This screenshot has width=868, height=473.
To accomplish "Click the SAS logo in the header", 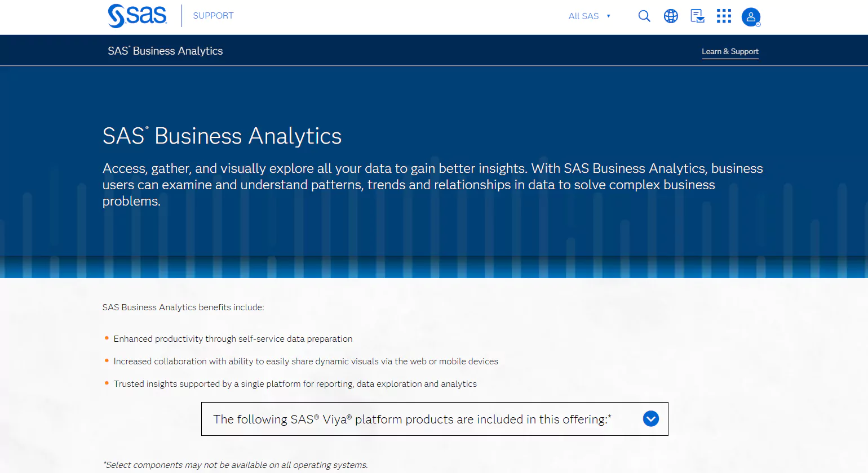I will pos(137,16).
